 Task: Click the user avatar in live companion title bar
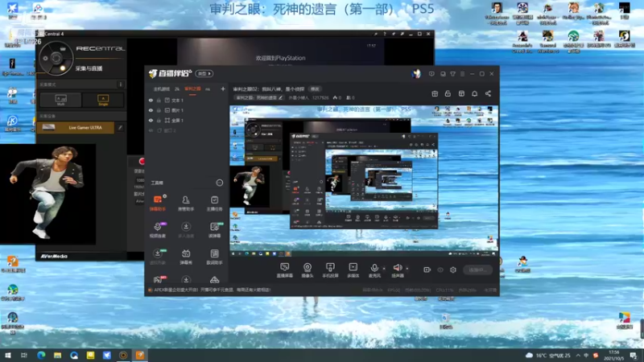[416, 74]
